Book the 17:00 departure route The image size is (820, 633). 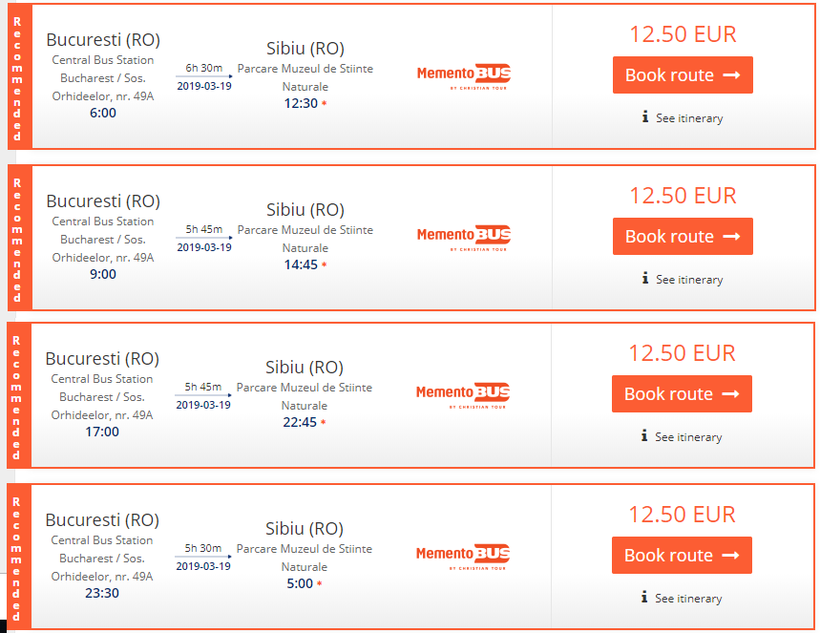tap(681, 394)
